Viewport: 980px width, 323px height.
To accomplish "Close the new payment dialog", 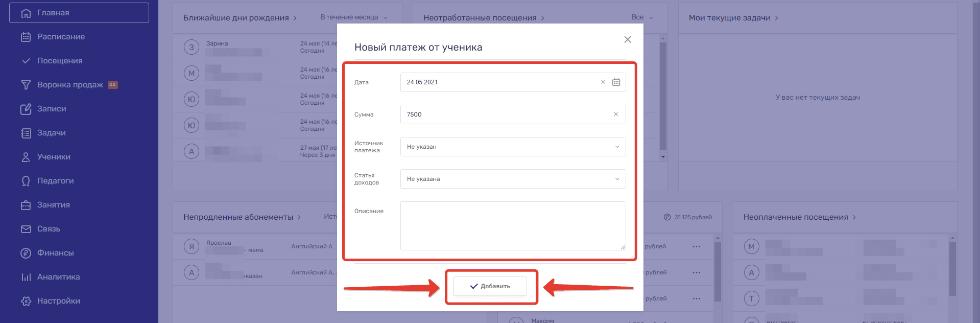I will tap(628, 40).
